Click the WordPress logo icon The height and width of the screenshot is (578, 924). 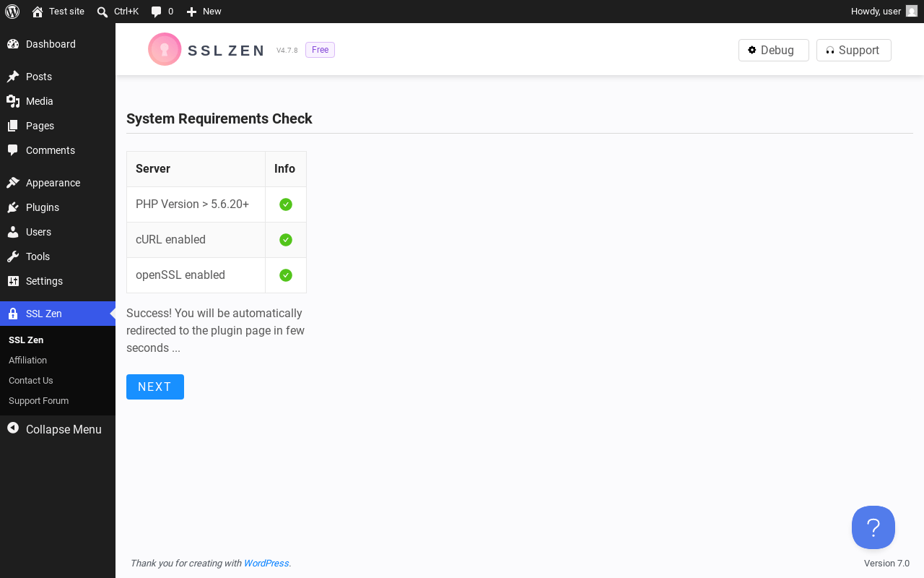(12, 12)
